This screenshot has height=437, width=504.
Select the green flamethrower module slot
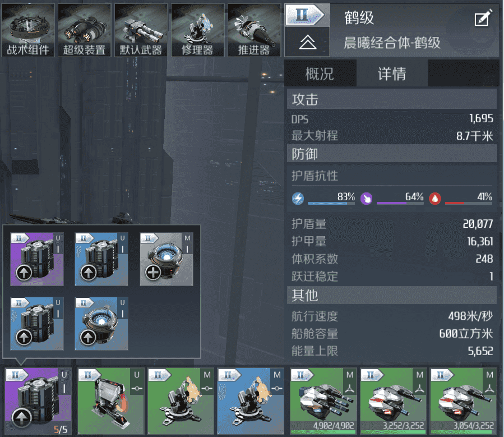pyautogui.click(x=111, y=401)
